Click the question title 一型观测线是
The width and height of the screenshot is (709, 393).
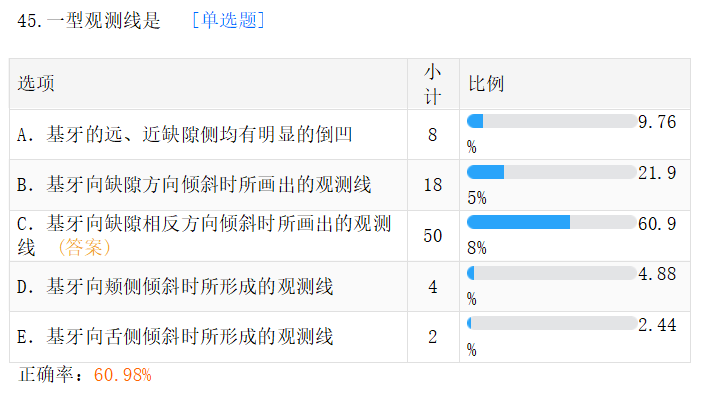[104, 21]
